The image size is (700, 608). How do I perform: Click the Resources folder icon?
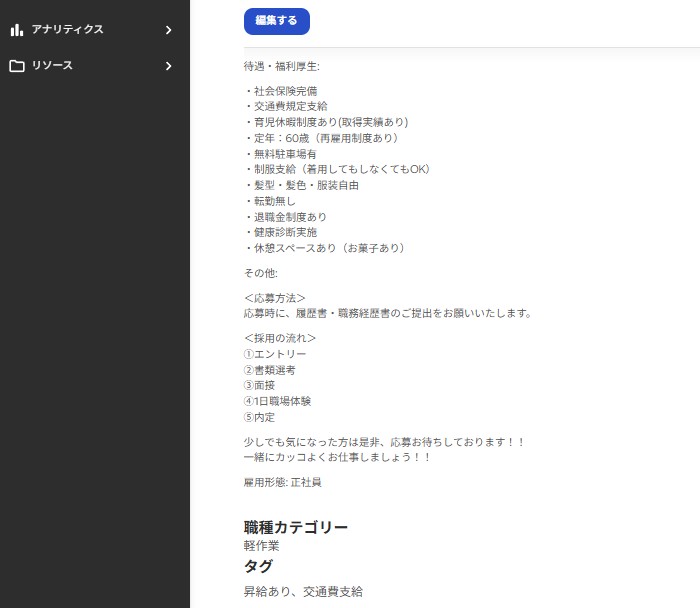click(16, 66)
